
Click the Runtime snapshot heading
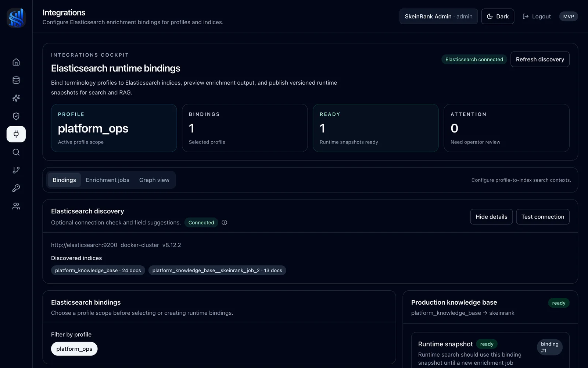click(x=445, y=344)
